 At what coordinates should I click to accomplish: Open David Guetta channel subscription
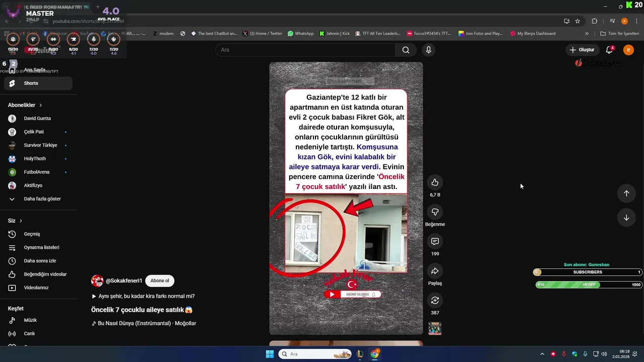pyautogui.click(x=38, y=119)
